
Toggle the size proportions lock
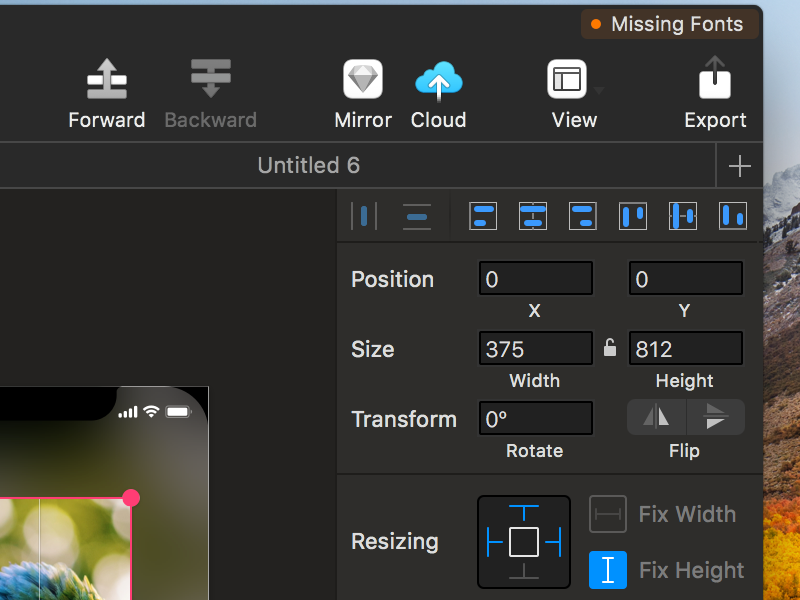(x=610, y=347)
